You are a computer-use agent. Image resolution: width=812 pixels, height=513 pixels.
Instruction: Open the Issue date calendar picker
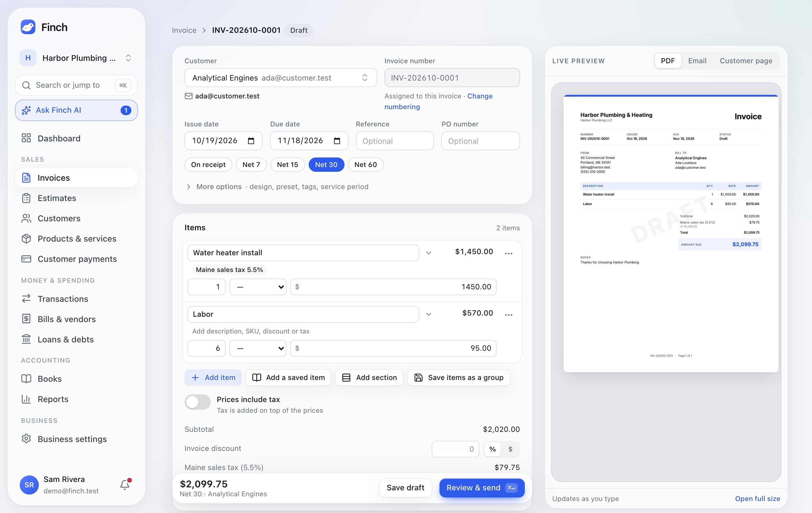251,141
